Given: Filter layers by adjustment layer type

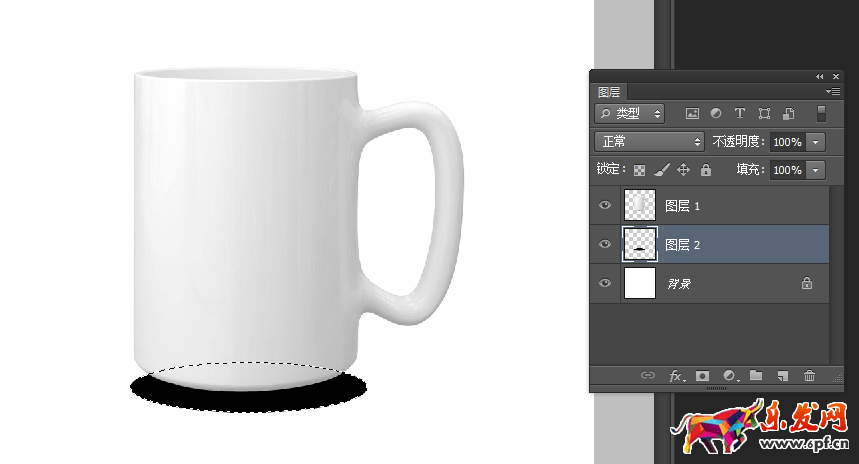Looking at the screenshot, I should pos(716,114).
